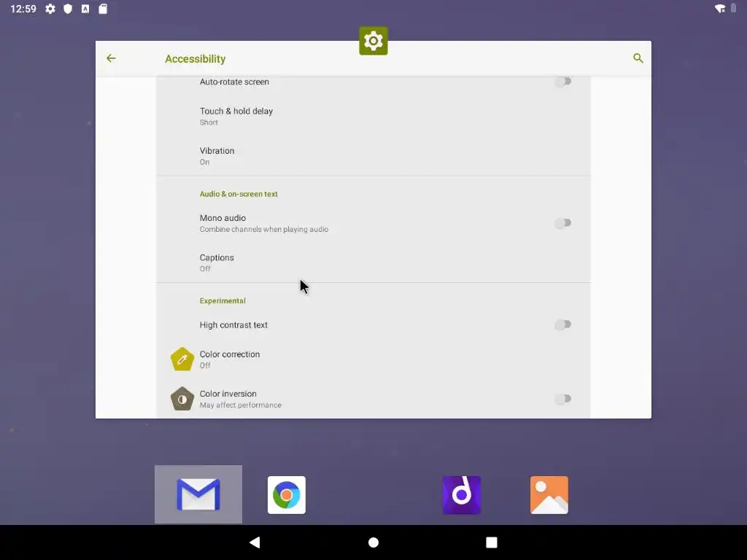Open the Color correction eyedropper icon

pos(182,359)
